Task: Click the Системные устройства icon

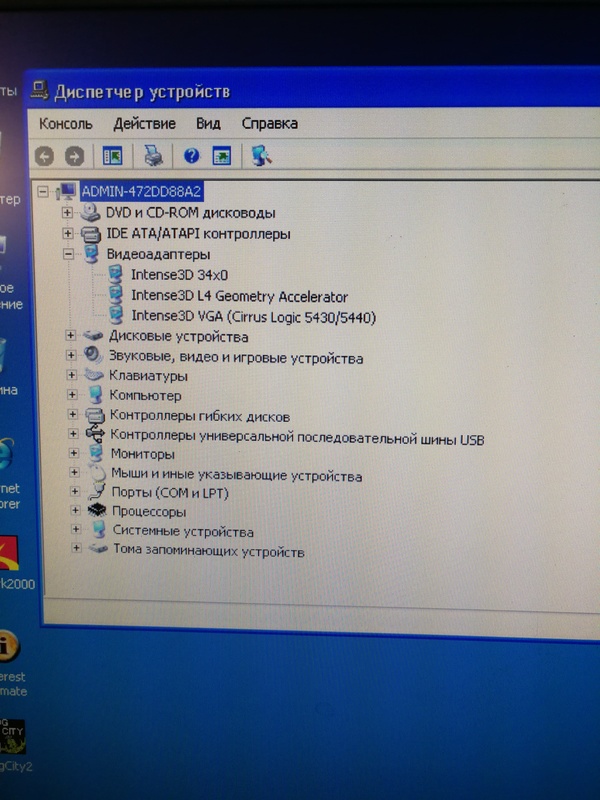Action: pos(99,530)
